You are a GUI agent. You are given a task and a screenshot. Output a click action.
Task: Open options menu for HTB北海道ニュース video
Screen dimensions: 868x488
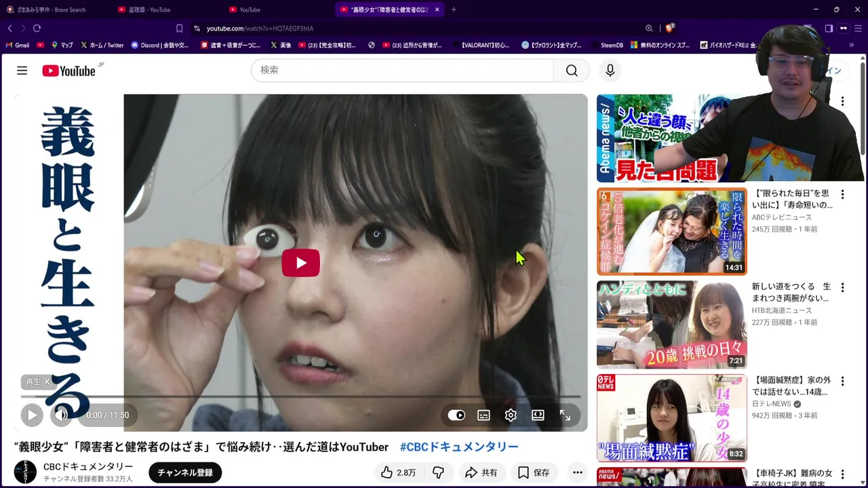(842, 288)
